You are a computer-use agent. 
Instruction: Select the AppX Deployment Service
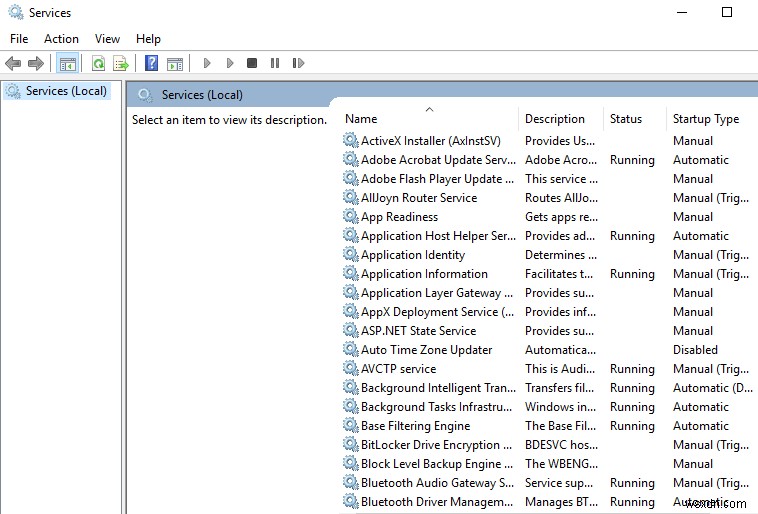[x=549, y=312]
